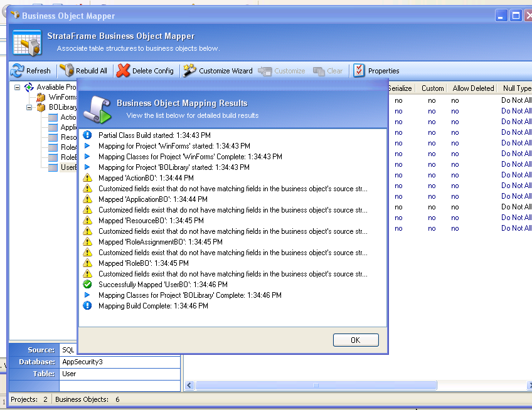Image resolution: width=532 pixels, height=410 pixels.
Task: Click the warning icon beside Mapped 'ActionBO'
Action: click(x=87, y=177)
